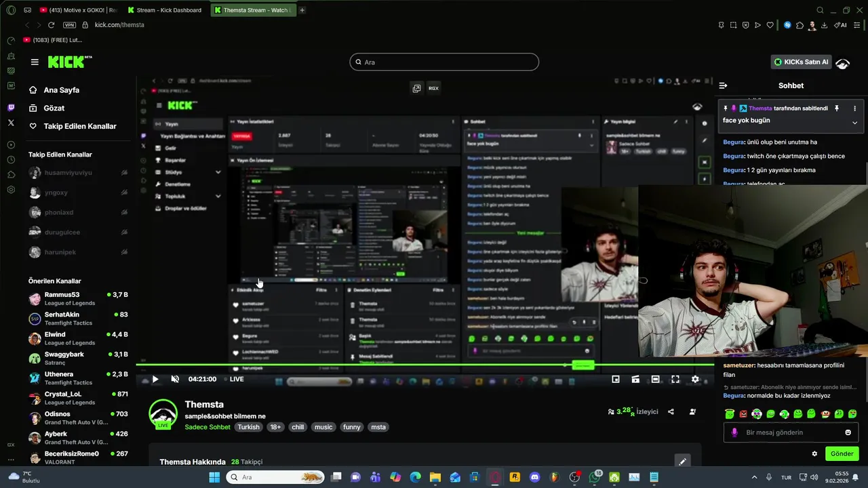868x488 pixels.
Task: Focus the Ara search field
Action: [x=444, y=62]
